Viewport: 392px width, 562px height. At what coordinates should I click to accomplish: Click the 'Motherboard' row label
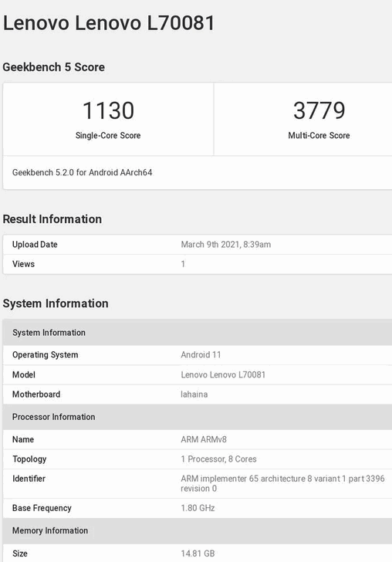[x=36, y=394]
